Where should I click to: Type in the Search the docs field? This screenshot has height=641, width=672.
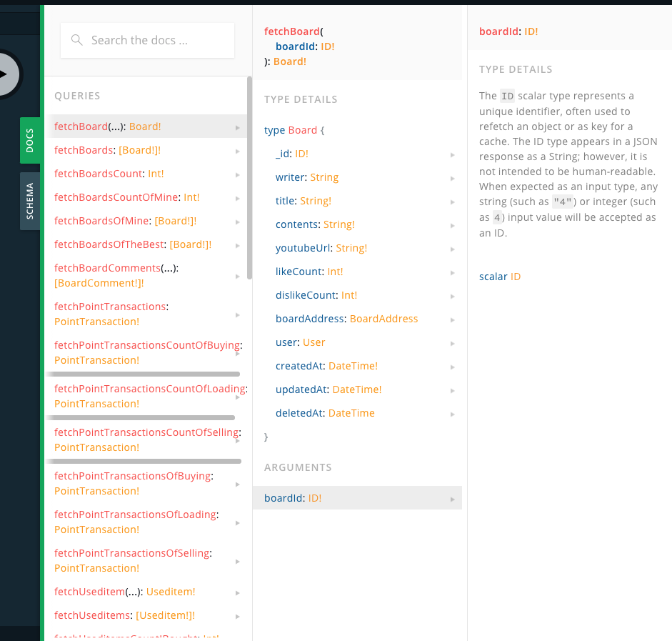point(157,41)
